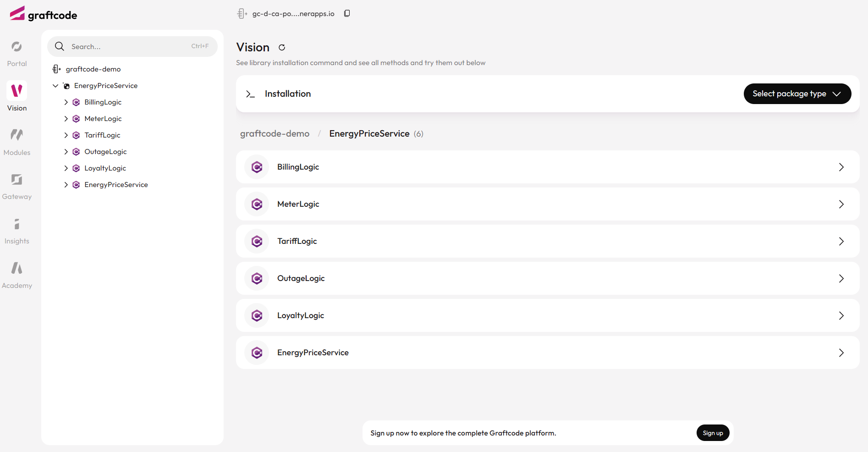Expand LoyaltyLogic in the tree
This screenshot has height=452, width=868.
pyautogui.click(x=66, y=168)
